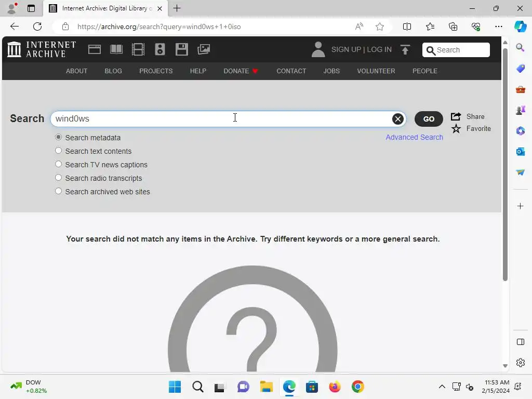Close the Internet Archive tab
This screenshot has height=399, width=532.
pos(159,8)
